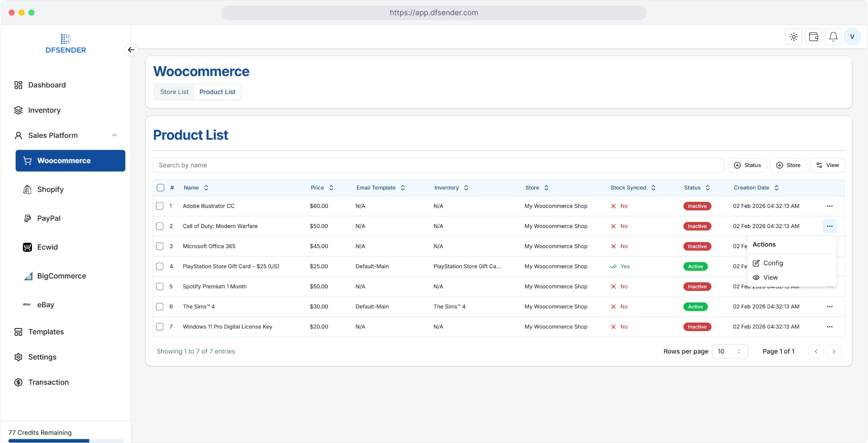This screenshot has width=868, height=443.
Task: Open the BigCommerce platform page
Action: (x=61, y=276)
